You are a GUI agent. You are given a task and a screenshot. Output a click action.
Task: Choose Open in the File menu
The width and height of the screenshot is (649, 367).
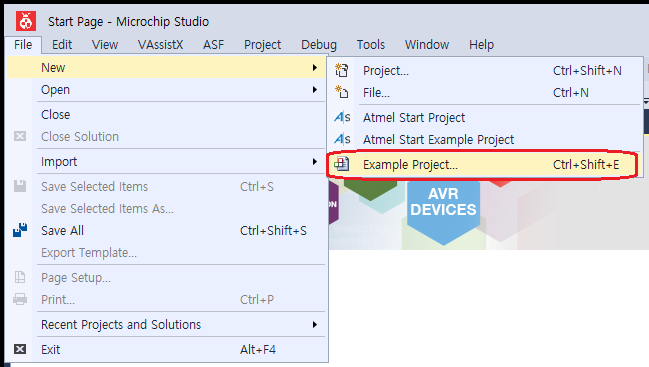(166, 89)
